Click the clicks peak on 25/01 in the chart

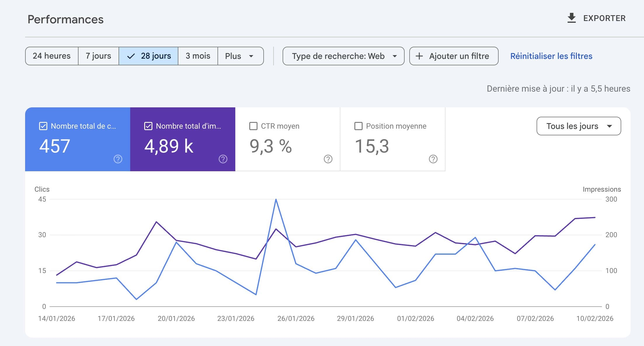276,200
